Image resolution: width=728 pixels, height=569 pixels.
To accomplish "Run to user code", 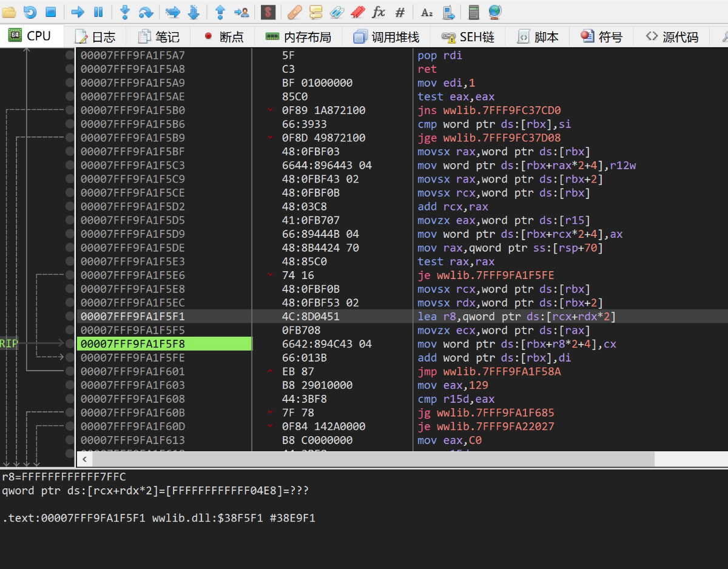I will pyautogui.click(x=241, y=12).
